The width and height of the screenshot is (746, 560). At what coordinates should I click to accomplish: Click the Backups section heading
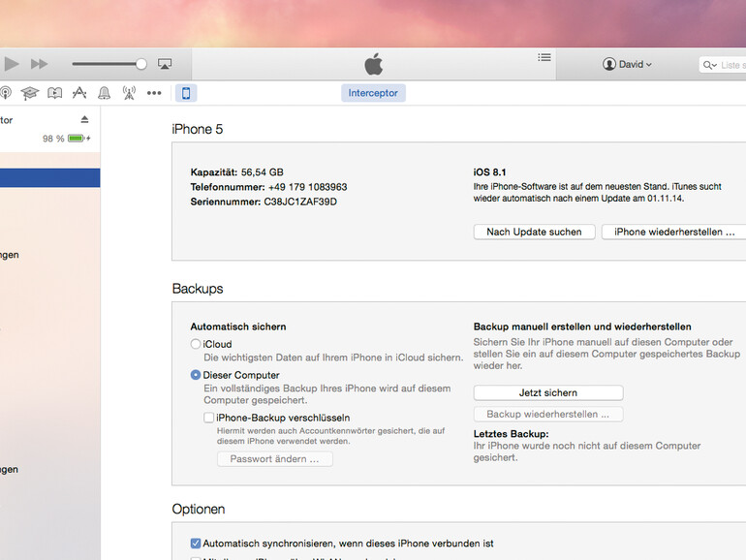point(198,289)
